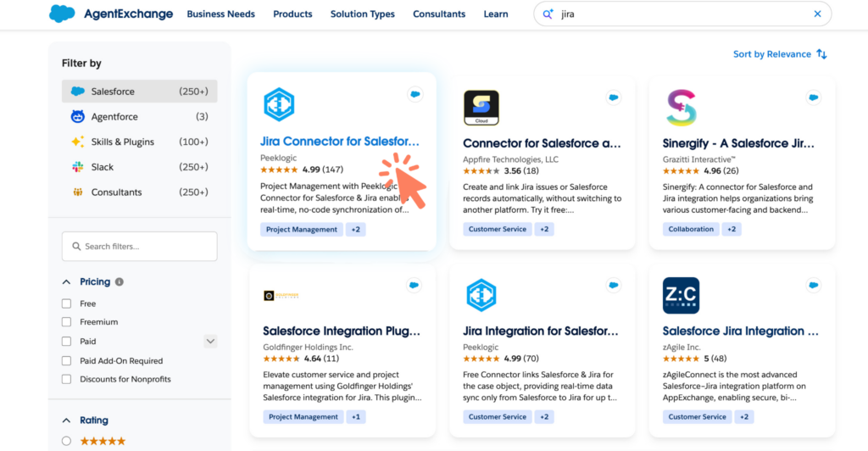Open the Consultants menu
This screenshot has width=868, height=451.
pyautogui.click(x=439, y=14)
